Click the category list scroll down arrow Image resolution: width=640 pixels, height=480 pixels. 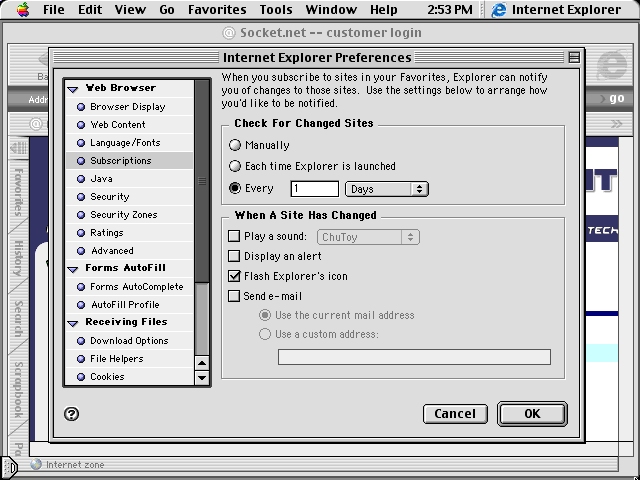tap(202, 378)
